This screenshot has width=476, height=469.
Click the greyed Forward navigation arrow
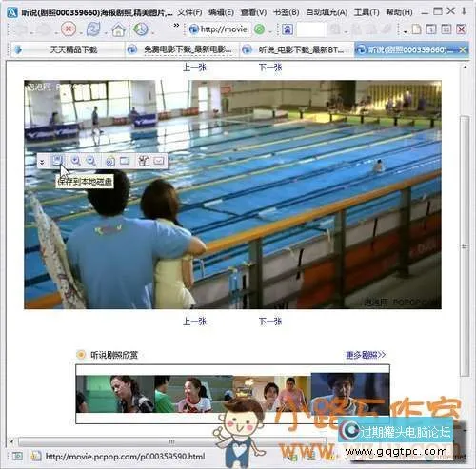pyautogui.click(x=44, y=30)
